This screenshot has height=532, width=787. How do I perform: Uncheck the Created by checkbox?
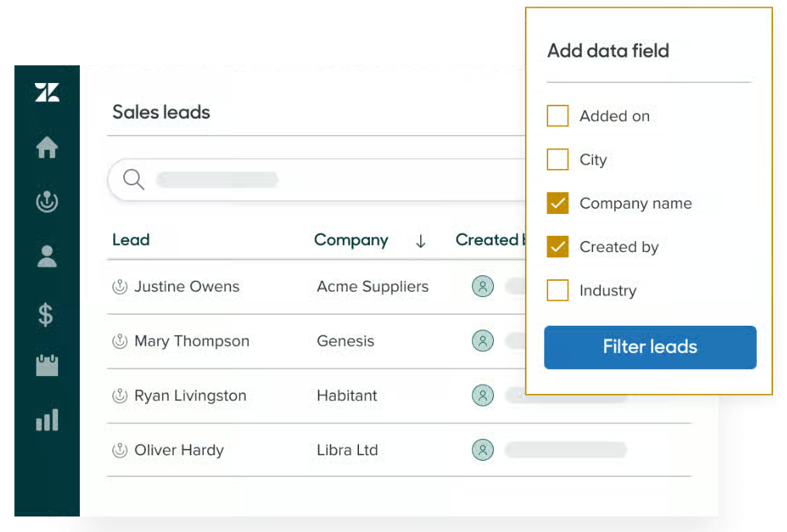[x=557, y=247]
